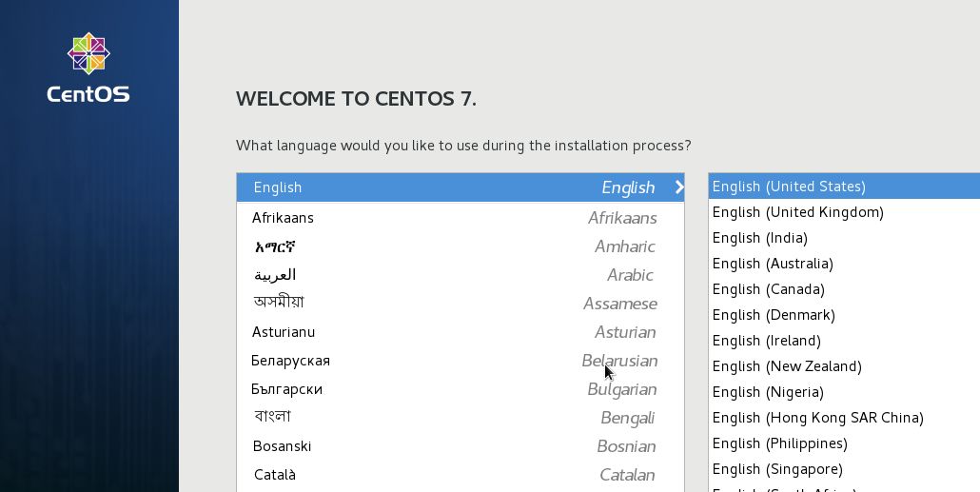The width and height of the screenshot is (980, 492).
Task: Select English (Canada) locale
Action: [844, 288]
